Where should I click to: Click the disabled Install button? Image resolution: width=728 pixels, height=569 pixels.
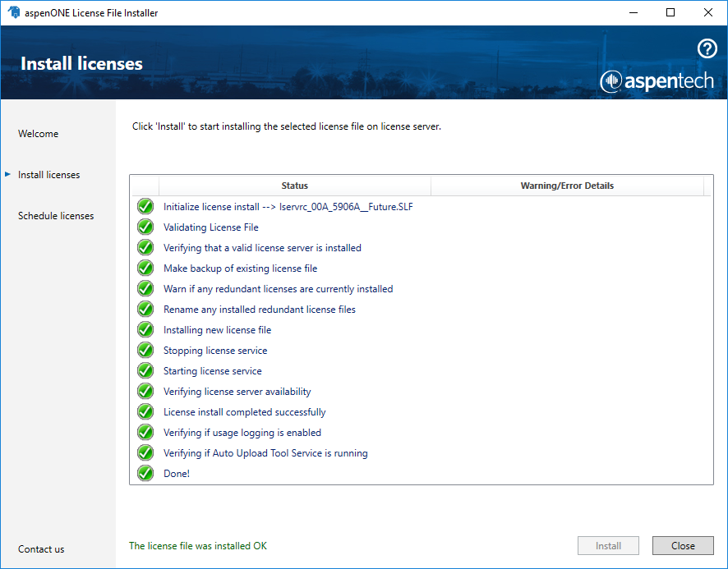point(608,545)
